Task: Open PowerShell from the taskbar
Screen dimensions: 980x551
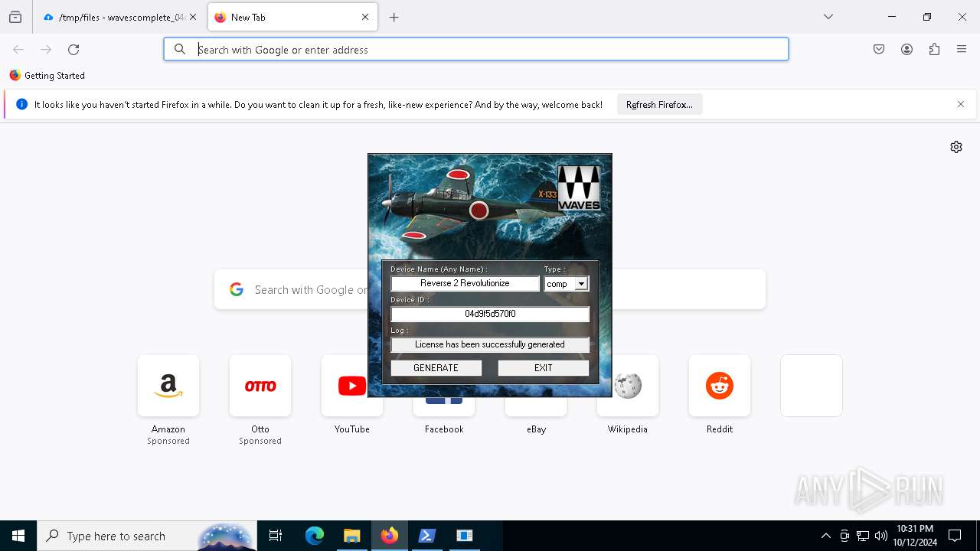Action: pyautogui.click(x=427, y=536)
